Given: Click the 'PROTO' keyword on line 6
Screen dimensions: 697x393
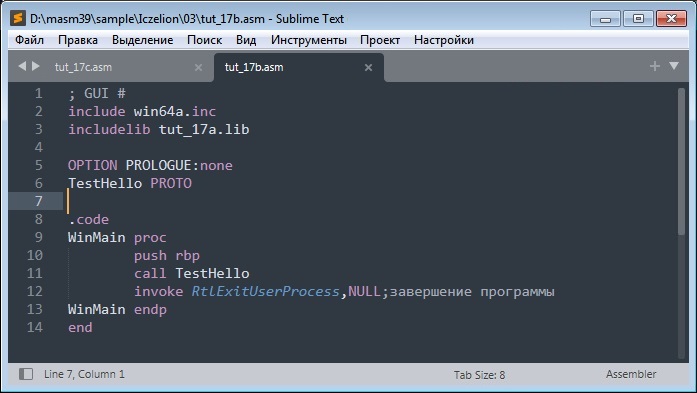Looking at the screenshot, I should (171, 183).
